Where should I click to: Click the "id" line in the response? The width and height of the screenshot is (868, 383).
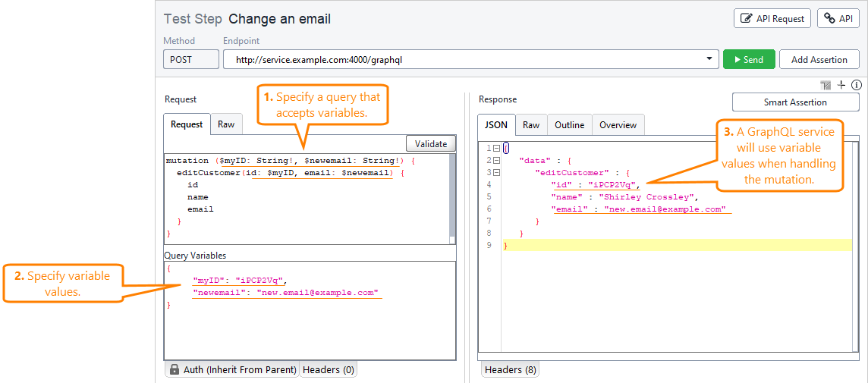(596, 184)
